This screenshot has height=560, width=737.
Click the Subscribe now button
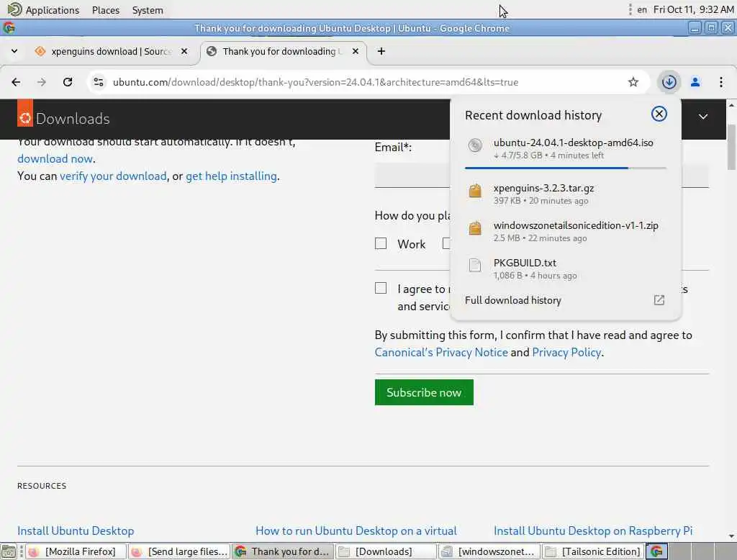pyautogui.click(x=424, y=392)
